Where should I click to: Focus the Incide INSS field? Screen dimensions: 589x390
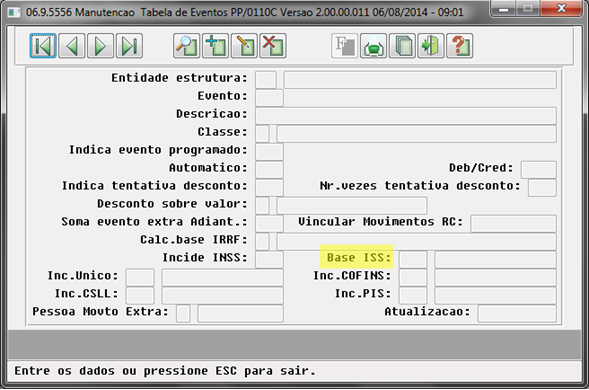tap(269, 260)
